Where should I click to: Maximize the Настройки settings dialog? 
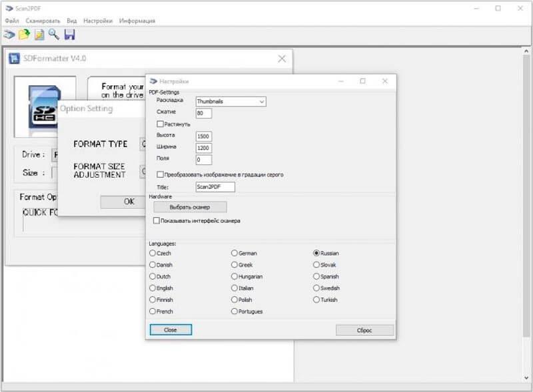(x=362, y=81)
